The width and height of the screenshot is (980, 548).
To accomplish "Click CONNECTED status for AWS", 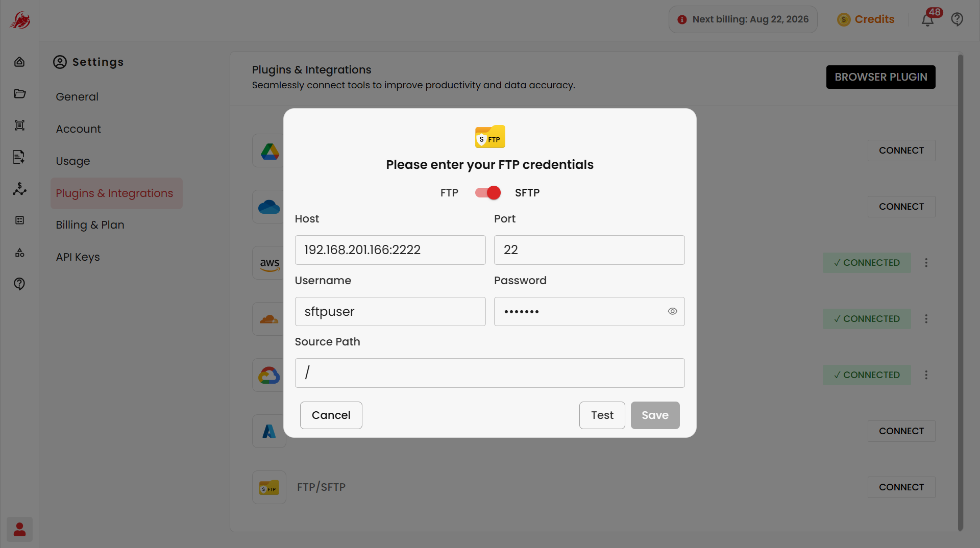I will 867,263.
